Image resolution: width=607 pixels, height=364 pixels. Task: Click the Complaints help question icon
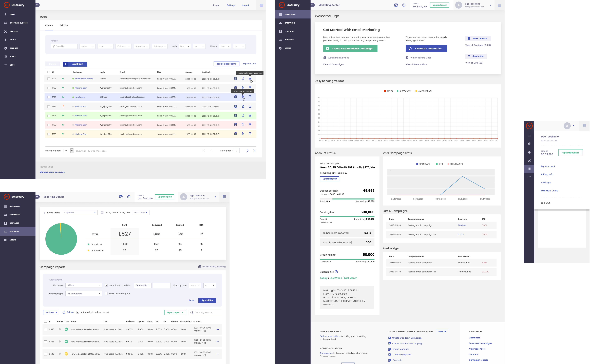coord(336,272)
